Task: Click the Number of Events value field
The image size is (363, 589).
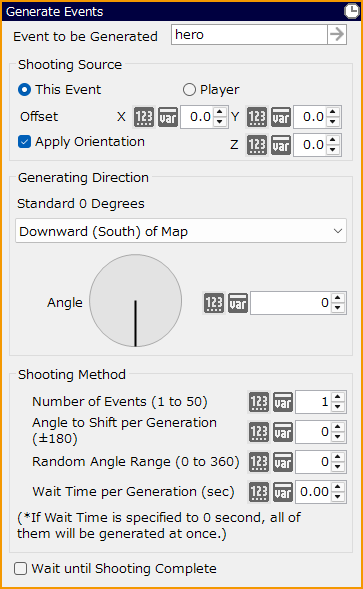Action: (313, 402)
